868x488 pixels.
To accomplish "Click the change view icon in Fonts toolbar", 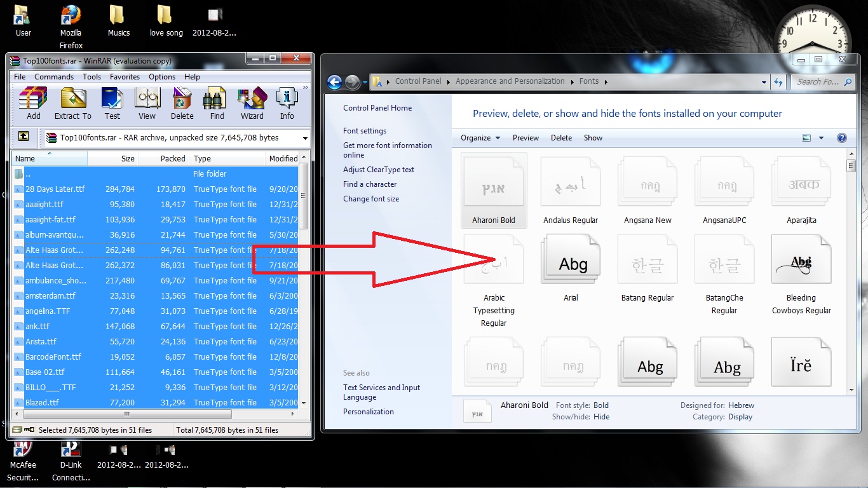I will tap(806, 138).
